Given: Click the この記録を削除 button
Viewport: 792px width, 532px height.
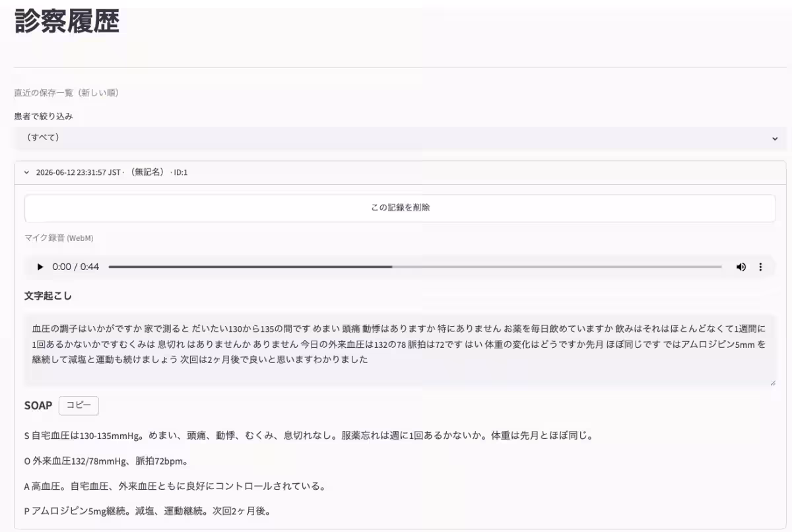Looking at the screenshot, I should [400, 208].
